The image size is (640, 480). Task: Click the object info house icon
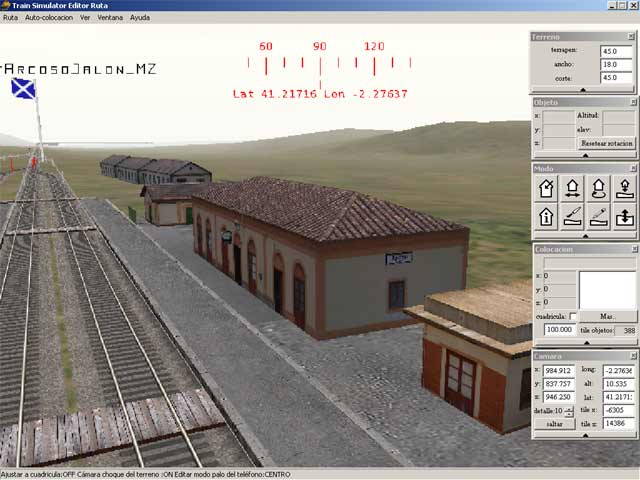click(x=547, y=215)
